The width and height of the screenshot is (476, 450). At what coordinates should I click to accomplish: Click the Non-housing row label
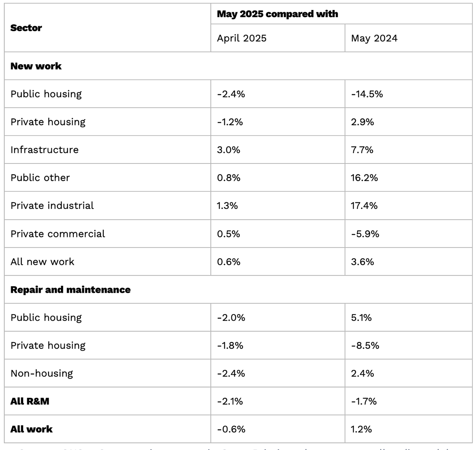click(x=42, y=373)
